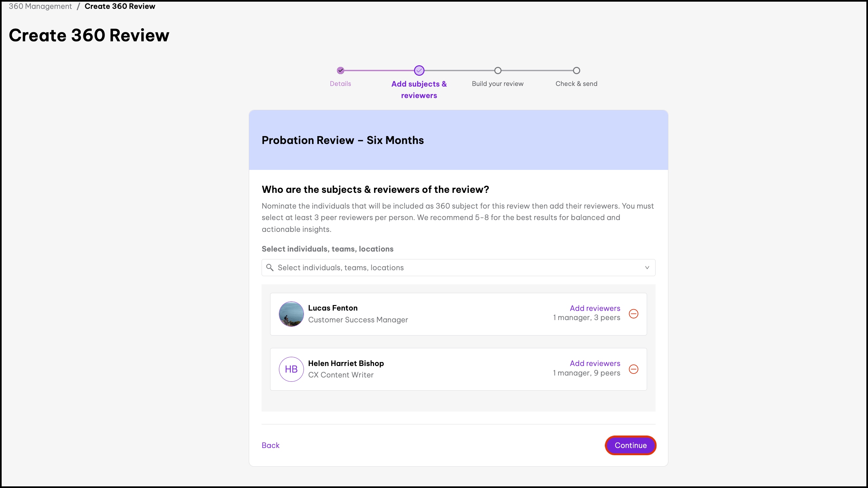Click Lucas Fenton's profile photo avatar

[x=291, y=314]
